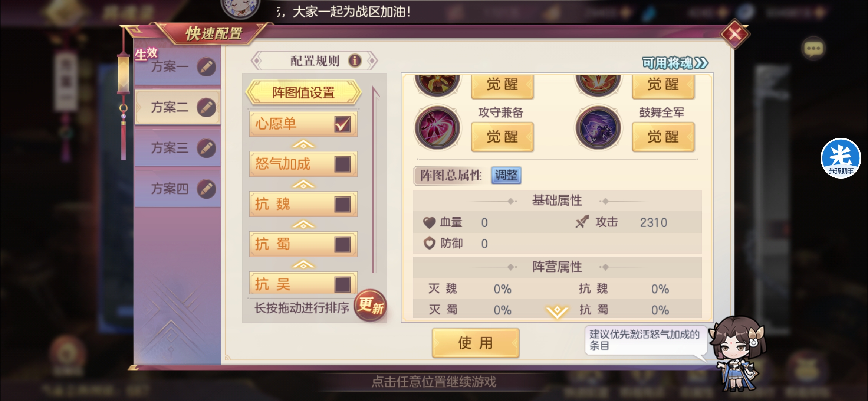Click the round 更新 button
This screenshot has height=401, width=868.
(370, 305)
